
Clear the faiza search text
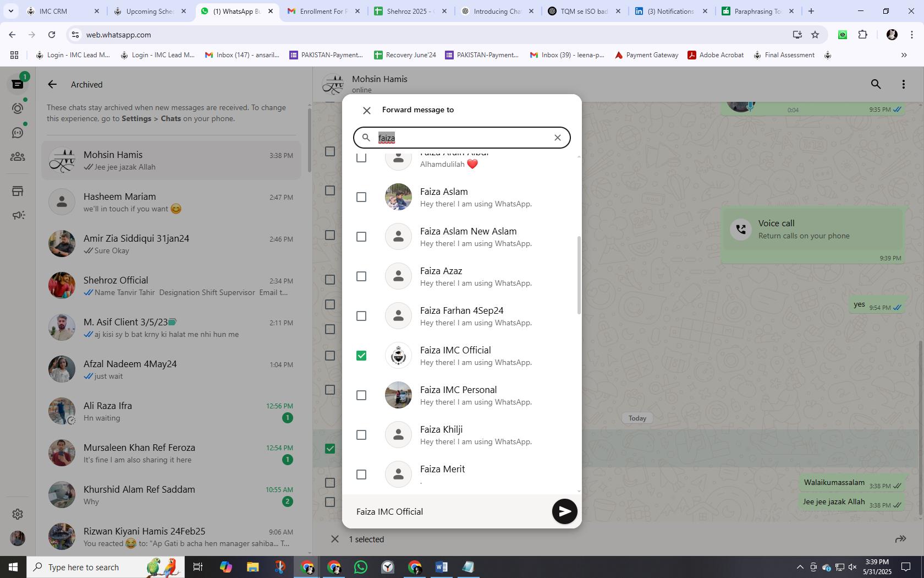point(558,138)
